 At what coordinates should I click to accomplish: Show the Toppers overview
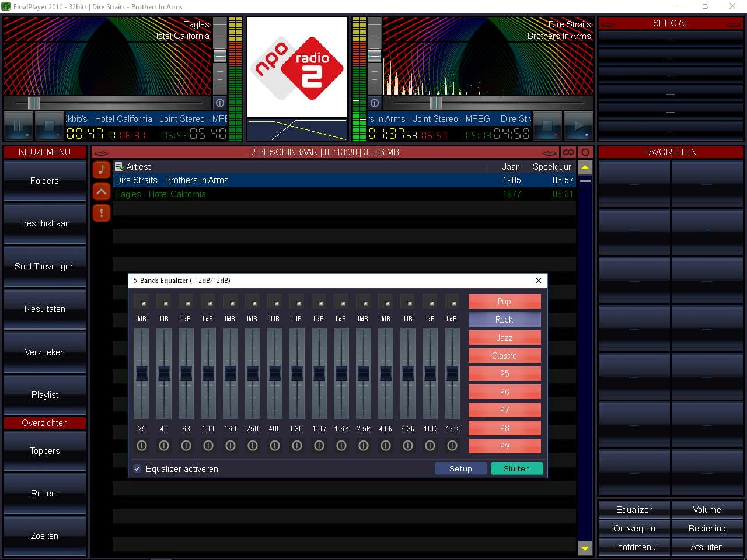coord(45,451)
